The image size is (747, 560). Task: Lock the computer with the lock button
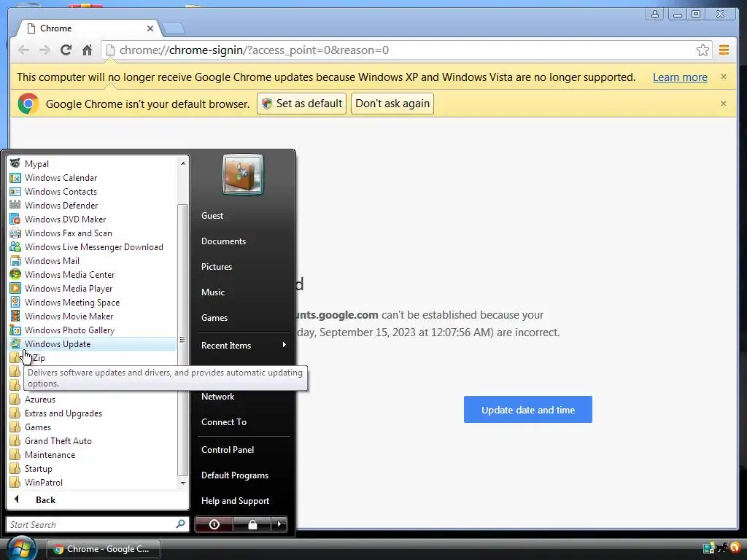point(252,524)
